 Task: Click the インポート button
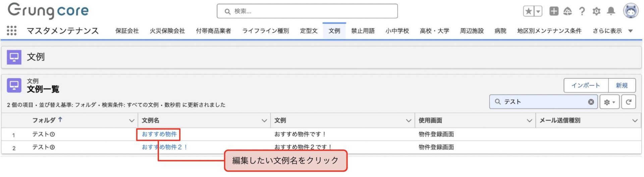(586, 85)
